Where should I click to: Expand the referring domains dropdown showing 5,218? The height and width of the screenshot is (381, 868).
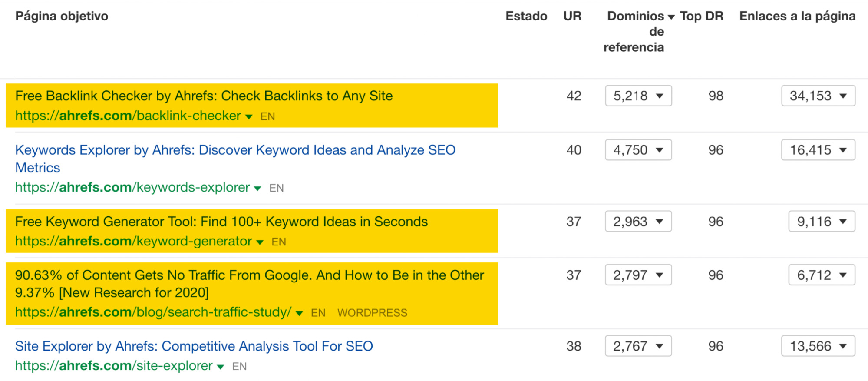coord(638,96)
